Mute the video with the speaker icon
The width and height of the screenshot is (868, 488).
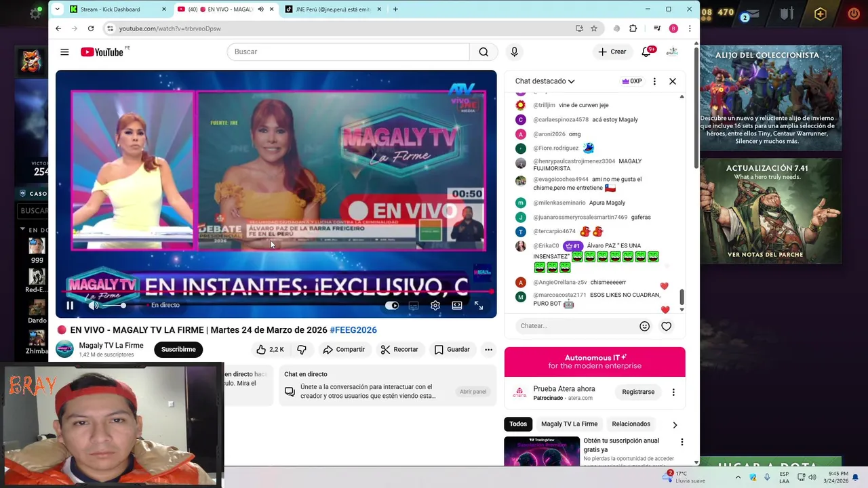point(94,306)
